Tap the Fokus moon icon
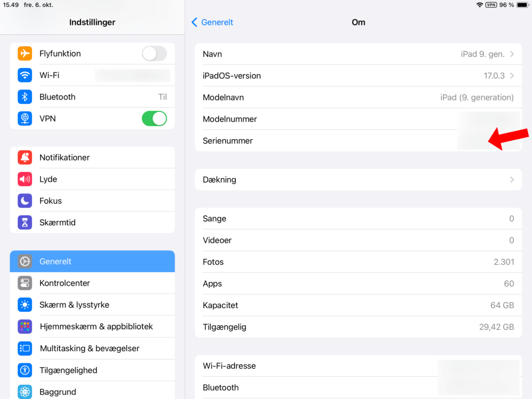 pyautogui.click(x=25, y=201)
